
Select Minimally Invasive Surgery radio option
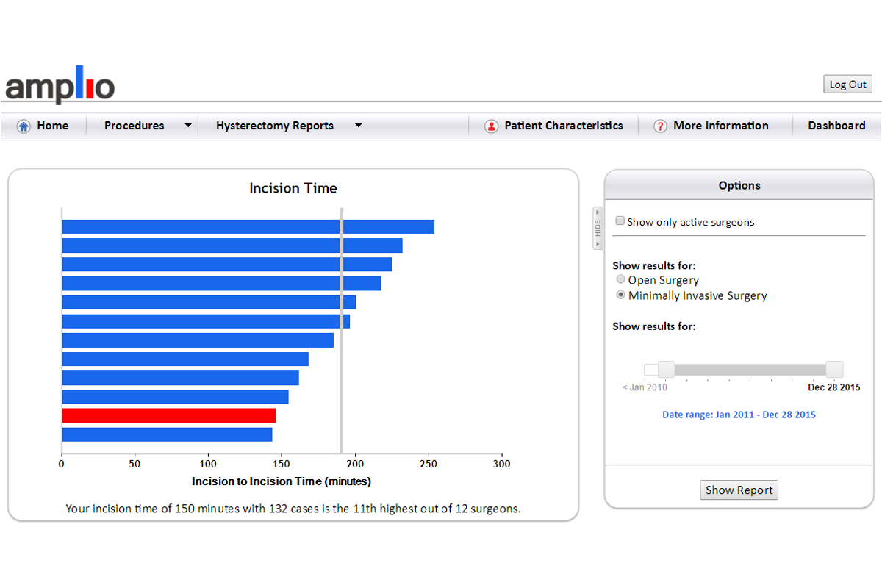(x=621, y=295)
